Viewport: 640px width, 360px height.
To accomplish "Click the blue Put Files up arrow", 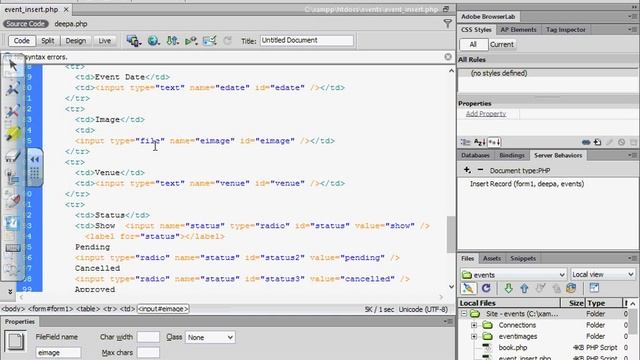I will click(x=524, y=288).
